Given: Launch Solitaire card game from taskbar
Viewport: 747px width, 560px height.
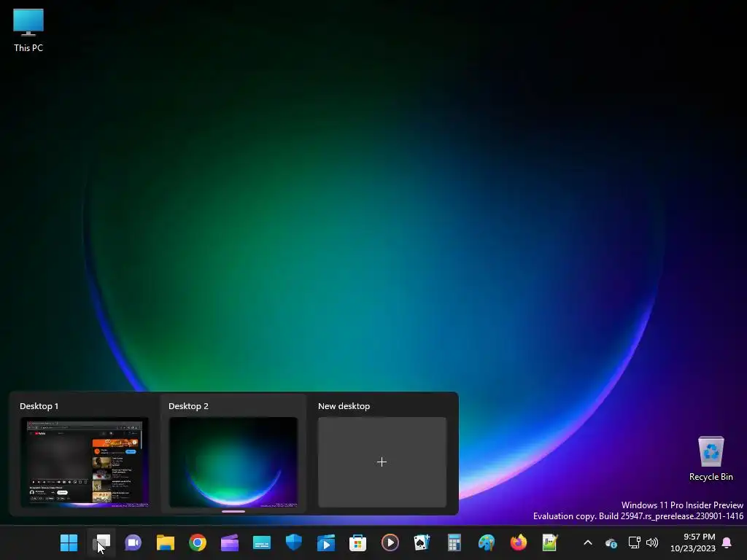Looking at the screenshot, I should 422,542.
